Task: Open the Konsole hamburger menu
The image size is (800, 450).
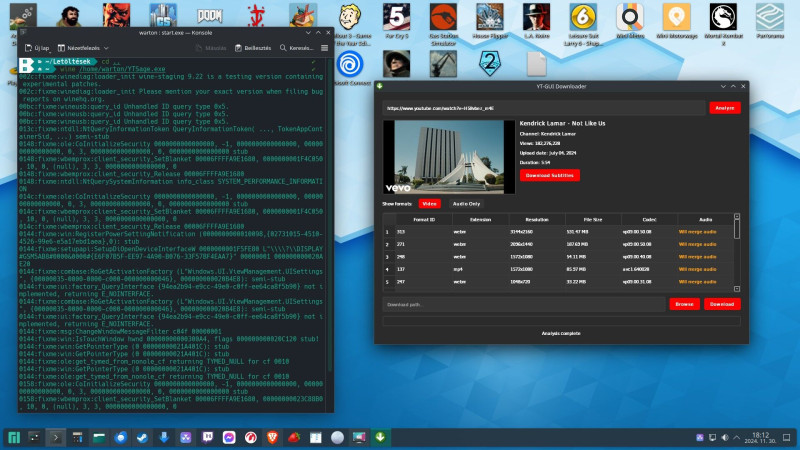Action: [x=324, y=48]
